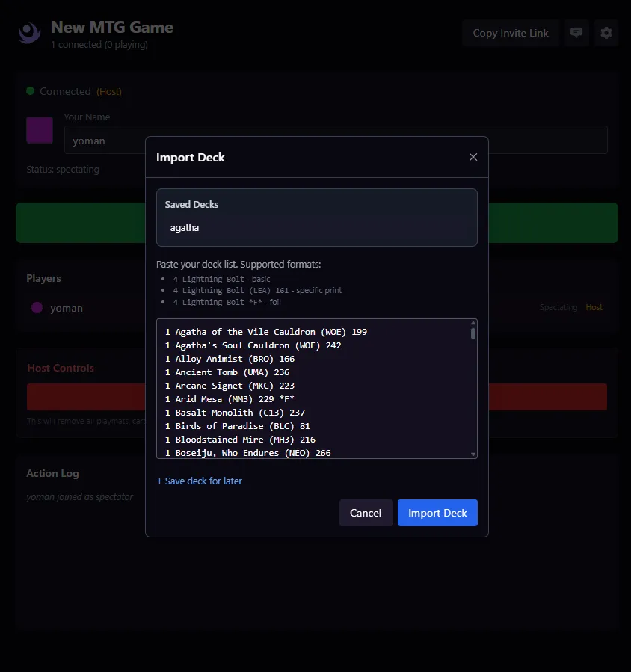Click the app logo next to New MTG Game
Viewport: 631px width, 672px height.
pyautogui.click(x=30, y=33)
